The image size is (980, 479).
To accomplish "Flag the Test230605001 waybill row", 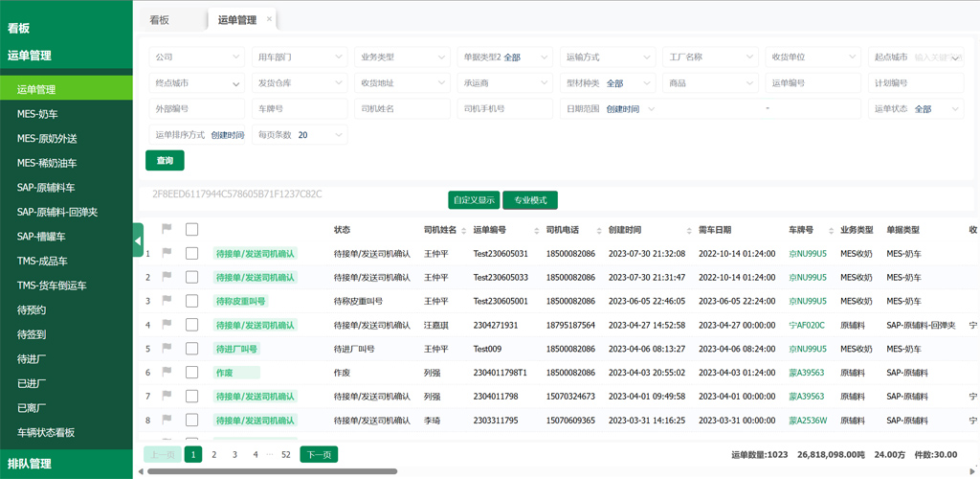I will tap(167, 301).
